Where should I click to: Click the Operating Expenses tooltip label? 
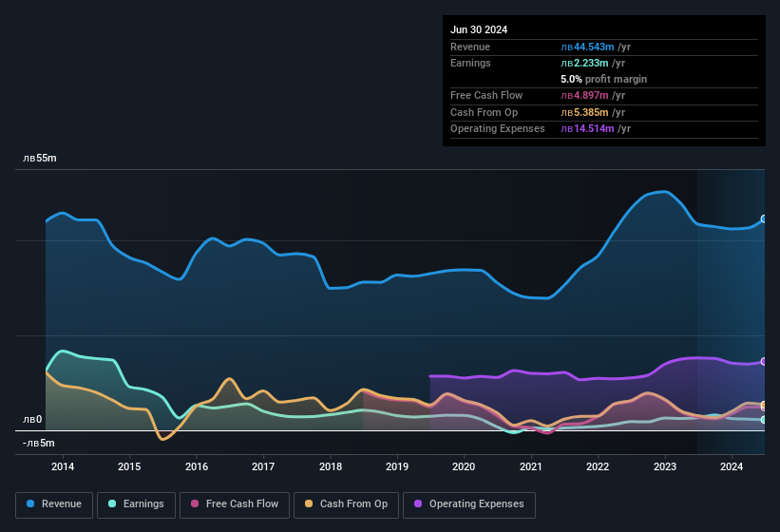tap(498, 128)
